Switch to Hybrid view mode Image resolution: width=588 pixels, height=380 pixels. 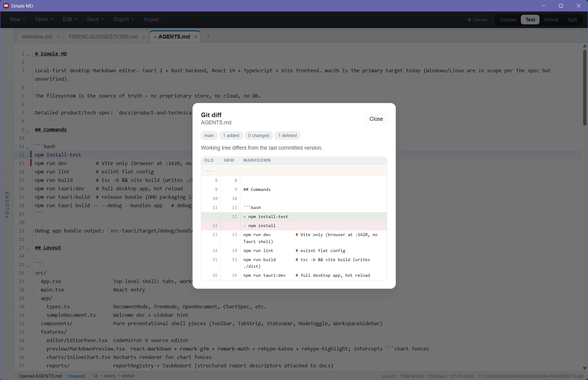[x=551, y=20]
